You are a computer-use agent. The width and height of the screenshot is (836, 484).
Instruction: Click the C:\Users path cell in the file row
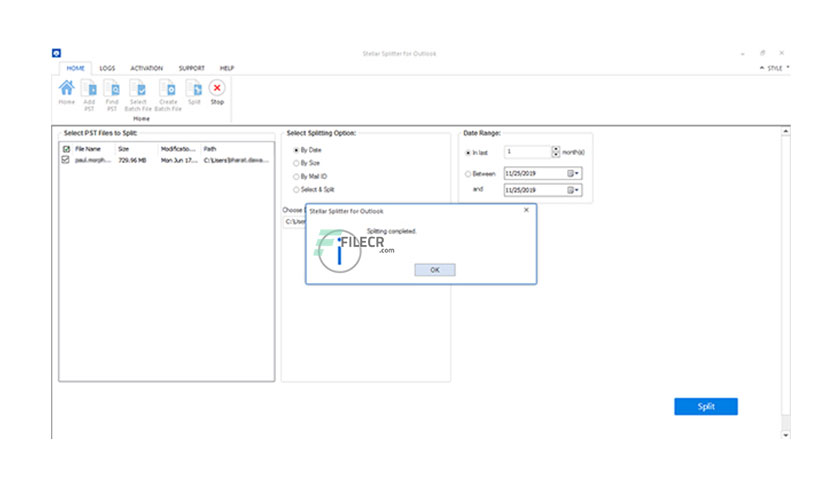click(x=236, y=160)
